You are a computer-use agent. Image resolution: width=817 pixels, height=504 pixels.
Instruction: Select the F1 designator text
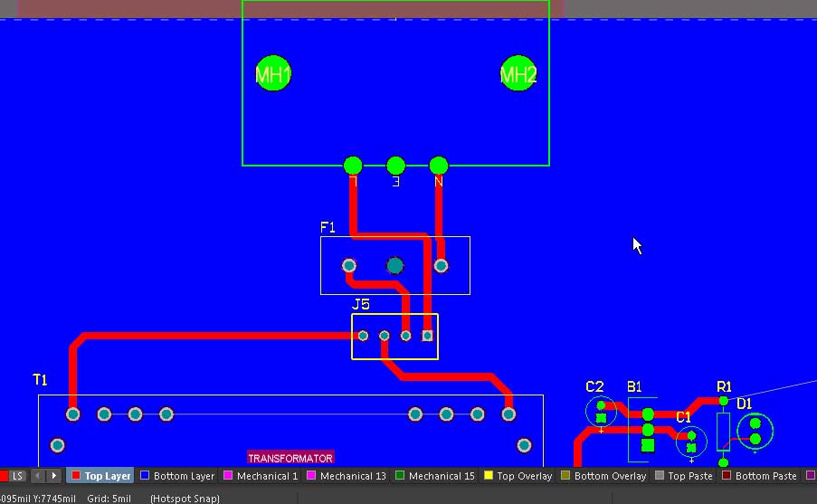click(328, 228)
